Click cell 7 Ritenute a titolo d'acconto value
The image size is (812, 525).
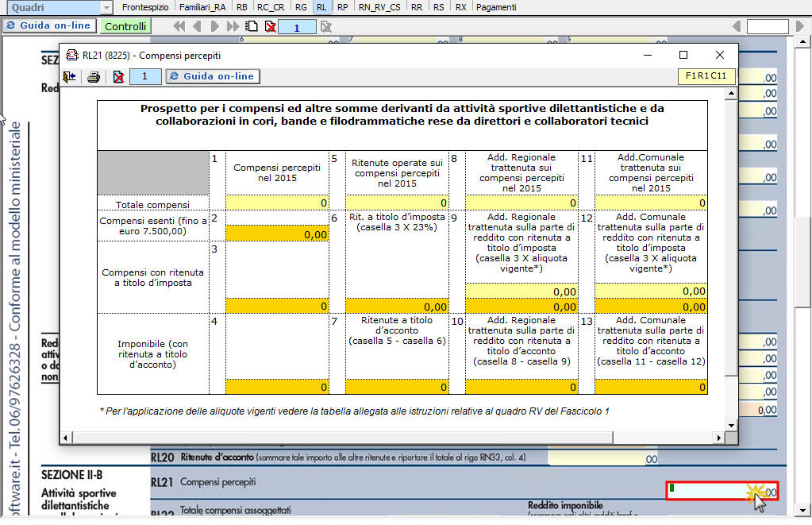pos(397,387)
